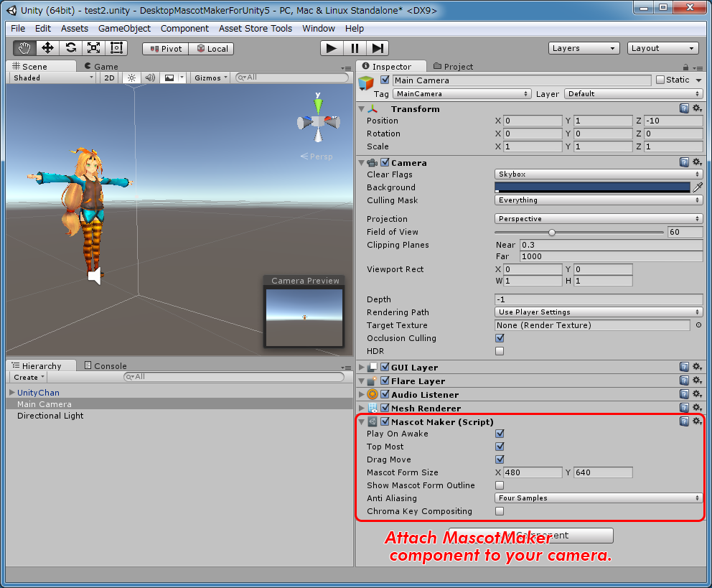The image size is (712, 588).
Task: Open Audio Listener gear menu
Action: tap(697, 394)
